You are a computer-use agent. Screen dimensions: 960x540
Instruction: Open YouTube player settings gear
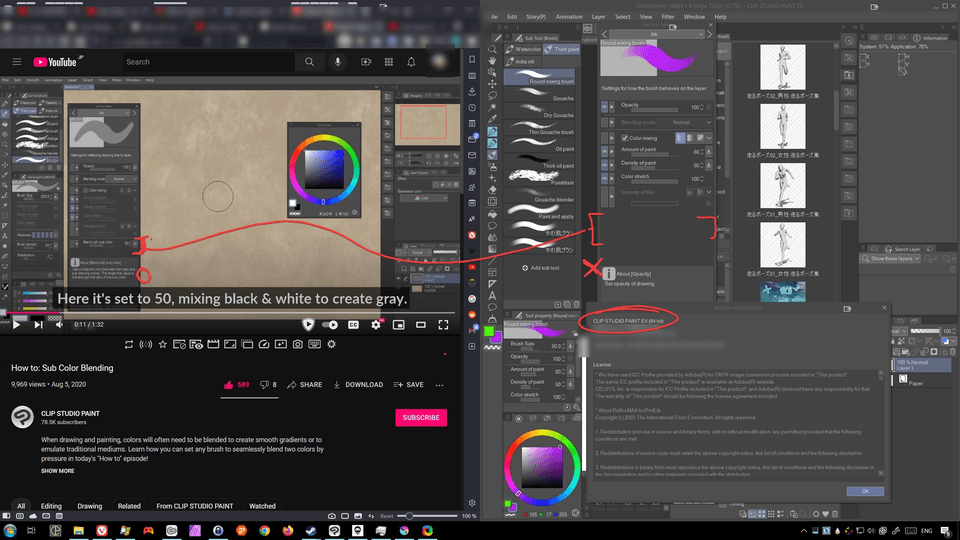(x=376, y=324)
